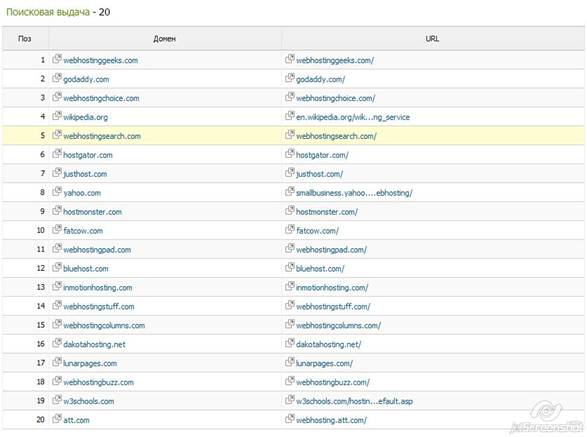
Task: Open the webhostinggeeks.com domain link
Action: point(100,60)
